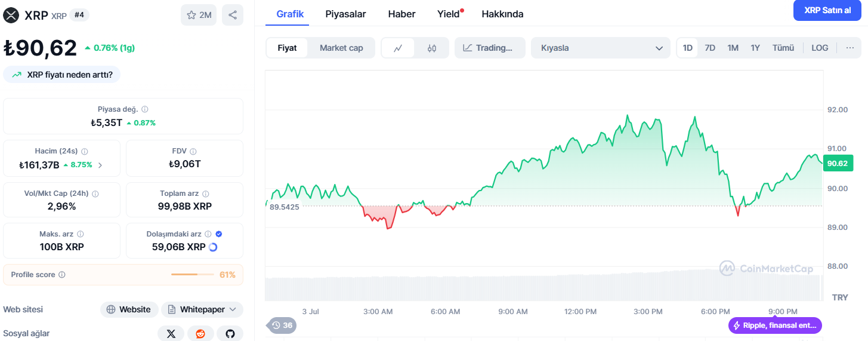Open the X (Twitter) social link

tap(171, 334)
